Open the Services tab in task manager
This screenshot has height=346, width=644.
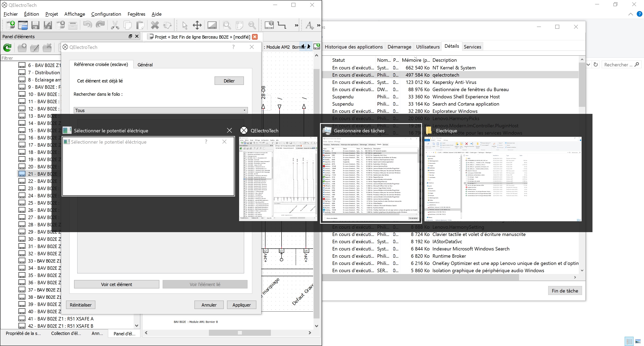point(472,47)
